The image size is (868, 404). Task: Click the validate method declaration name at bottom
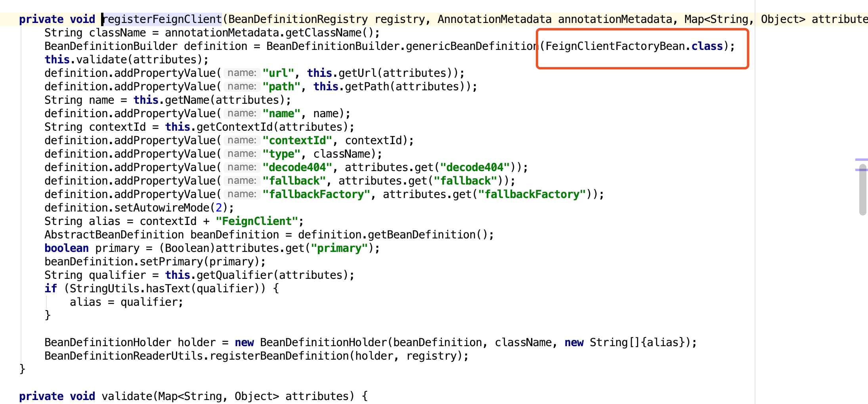pos(127,396)
